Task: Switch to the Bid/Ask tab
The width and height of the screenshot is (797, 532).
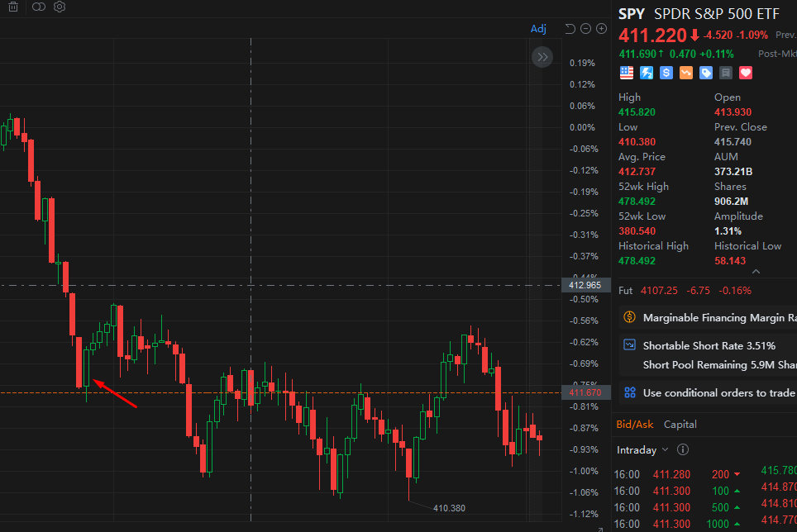Action: click(x=634, y=425)
